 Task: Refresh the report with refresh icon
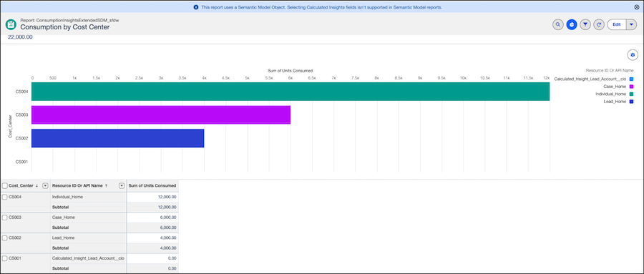pos(599,24)
